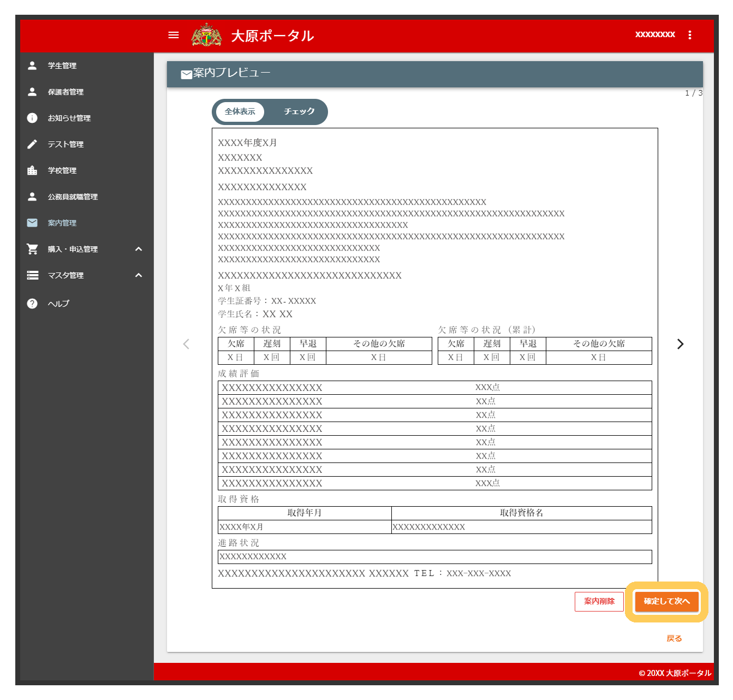Click the 公務員就職管理 person icon
Screen dimensions: 733x700
(x=32, y=197)
